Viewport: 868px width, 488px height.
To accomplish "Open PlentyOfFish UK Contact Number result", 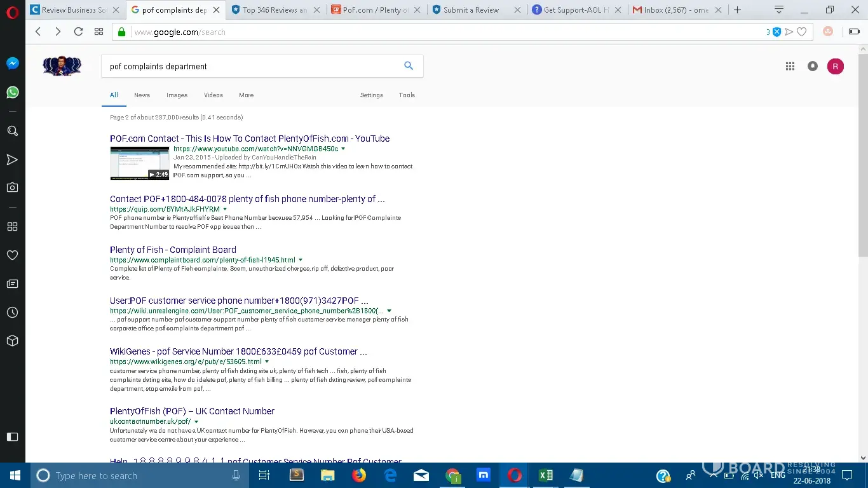I will (x=192, y=411).
